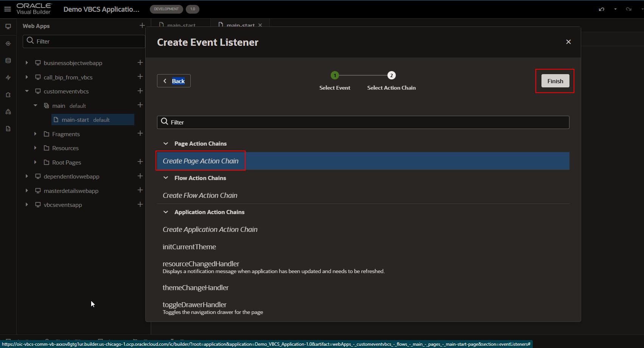The height and width of the screenshot is (348, 644).
Task: Expand call_bip_from_vbcs tree node
Action: (x=26, y=77)
